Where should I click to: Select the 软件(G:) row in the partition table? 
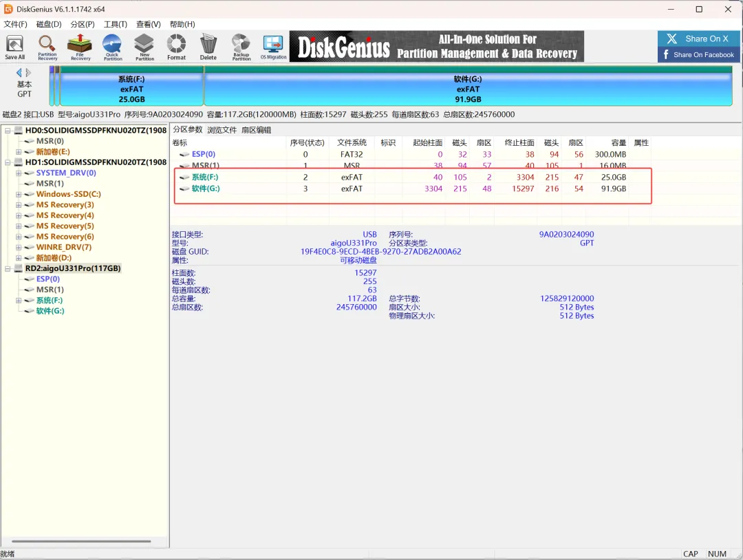[411, 189]
